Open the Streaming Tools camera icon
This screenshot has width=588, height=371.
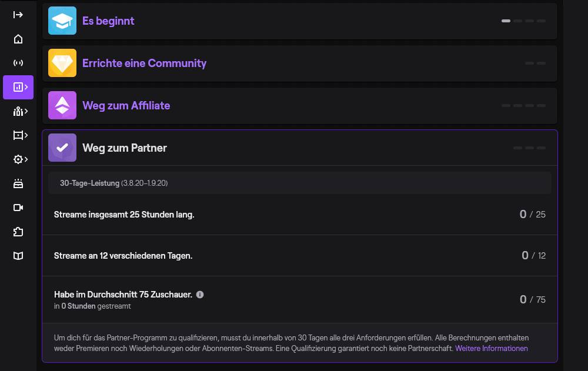coord(18,208)
